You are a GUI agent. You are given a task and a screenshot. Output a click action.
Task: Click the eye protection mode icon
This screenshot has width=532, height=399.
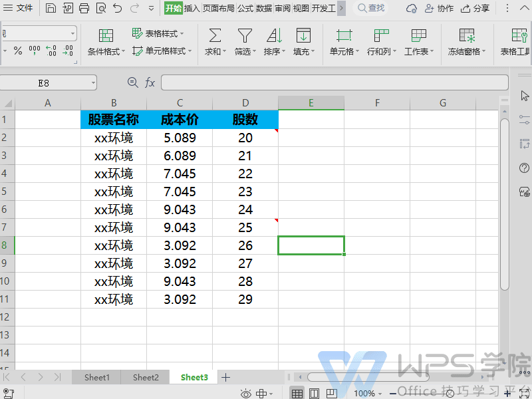click(x=246, y=394)
